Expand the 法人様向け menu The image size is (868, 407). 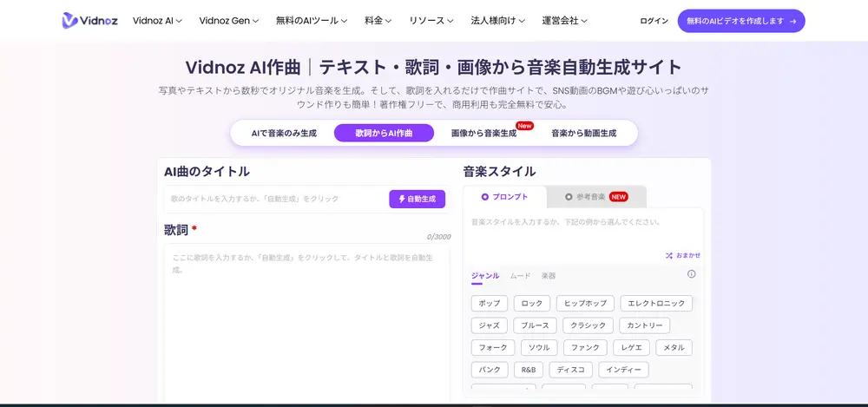click(x=497, y=21)
